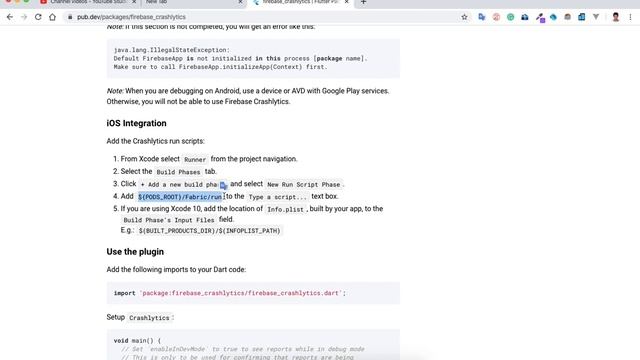The width and height of the screenshot is (640, 360).
Task: Open Google Translate extension
Action: coord(482,17)
